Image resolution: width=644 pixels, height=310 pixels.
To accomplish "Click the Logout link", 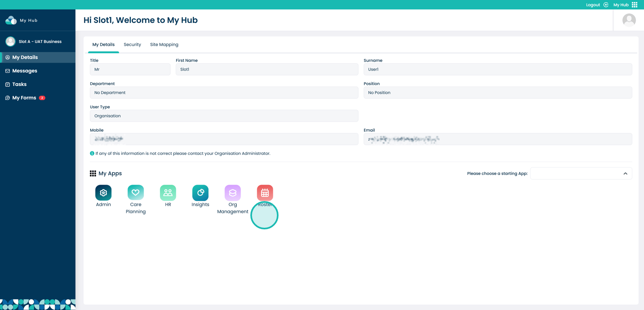I will tap(593, 5).
